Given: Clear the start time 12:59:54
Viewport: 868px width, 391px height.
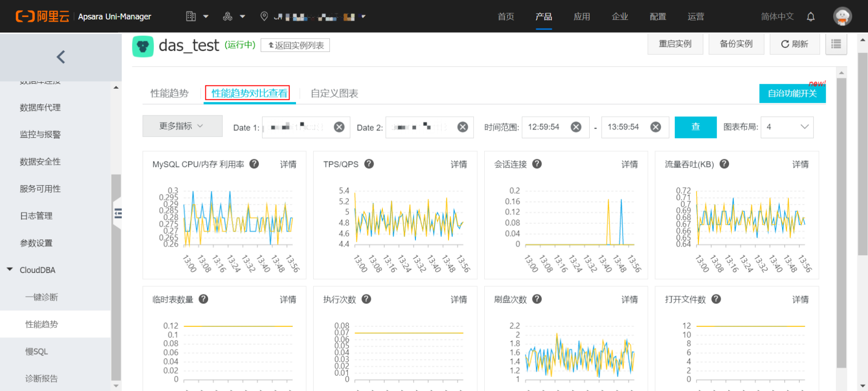Looking at the screenshot, I should (x=576, y=127).
